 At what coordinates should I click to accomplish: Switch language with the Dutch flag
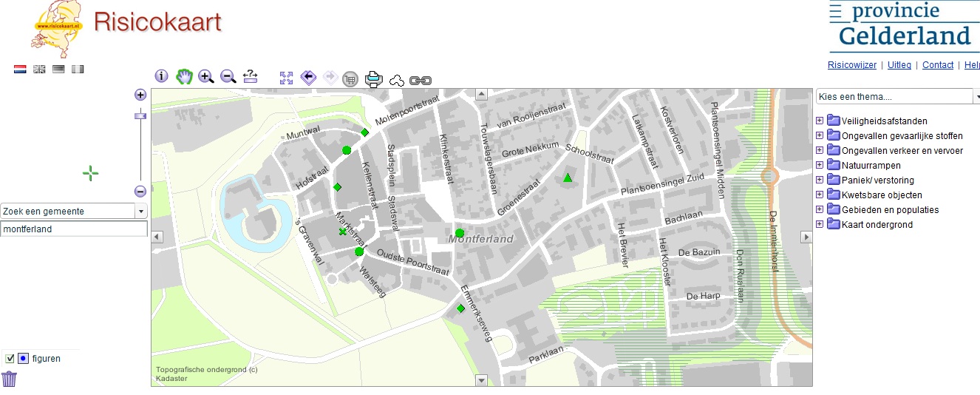pos(20,70)
